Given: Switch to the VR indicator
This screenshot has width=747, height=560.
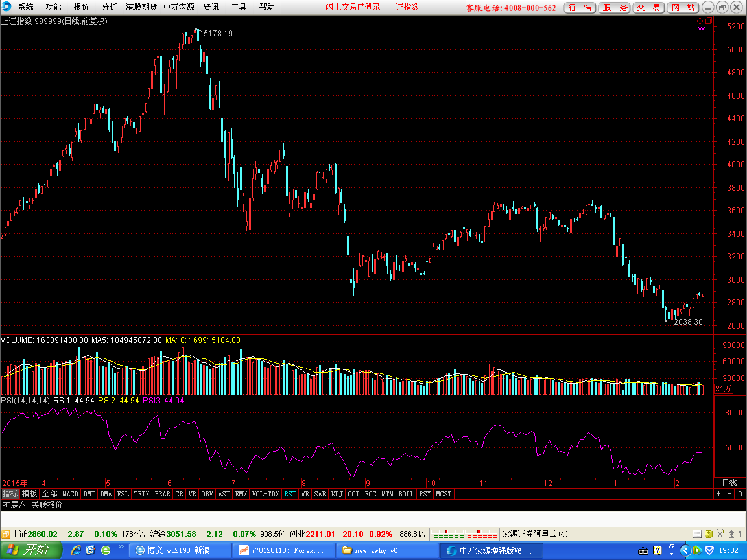Looking at the screenshot, I should [x=193, y=494].
